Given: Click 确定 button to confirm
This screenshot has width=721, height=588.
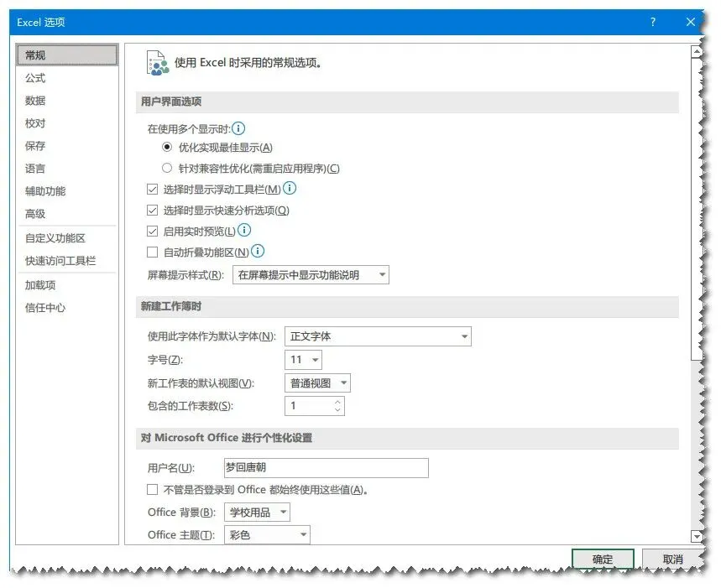Looking at the screenshot, I should click(x=603, y=559).
